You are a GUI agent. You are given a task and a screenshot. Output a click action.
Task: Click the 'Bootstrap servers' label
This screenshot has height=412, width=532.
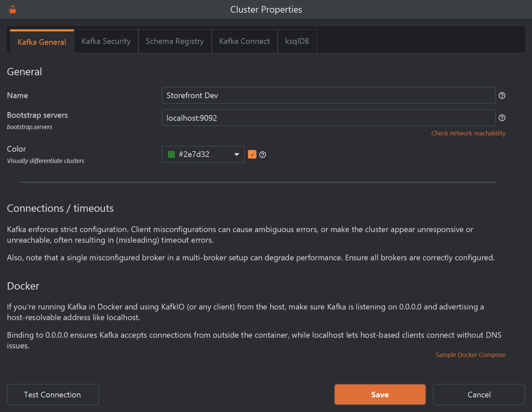(37, 115)
